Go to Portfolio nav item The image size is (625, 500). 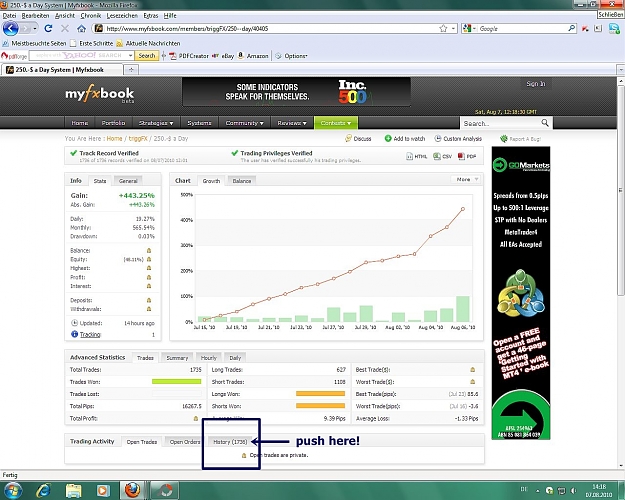point(113,123)
